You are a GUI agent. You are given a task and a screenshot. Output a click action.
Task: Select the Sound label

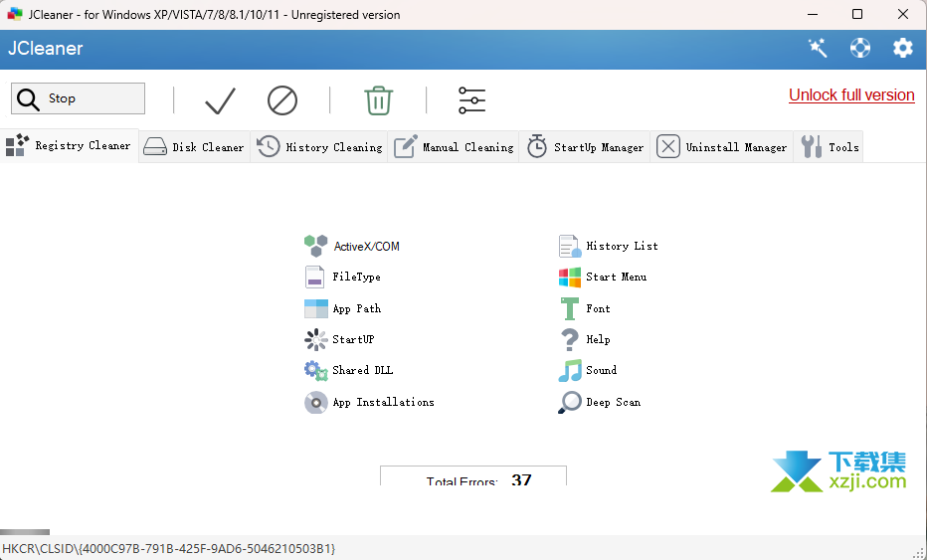coord(601,370)
